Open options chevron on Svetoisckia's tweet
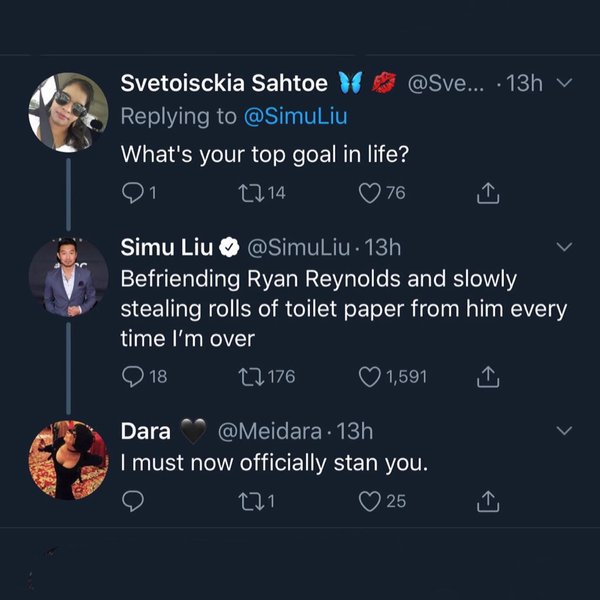Viewport: 600px width, 600px height. pos(563,84)
